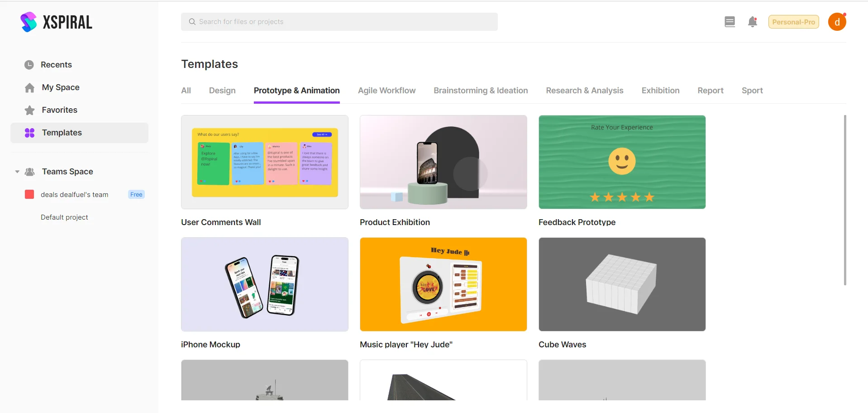Click the Teams Space people icon
868x413 pixels.
pos(30,172)
